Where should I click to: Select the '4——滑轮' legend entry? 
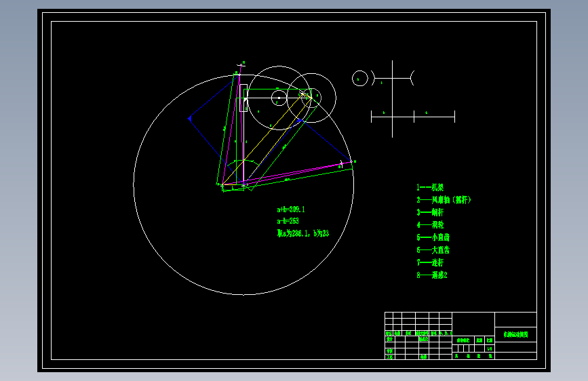pyautogui.click(x=430, y=224)
